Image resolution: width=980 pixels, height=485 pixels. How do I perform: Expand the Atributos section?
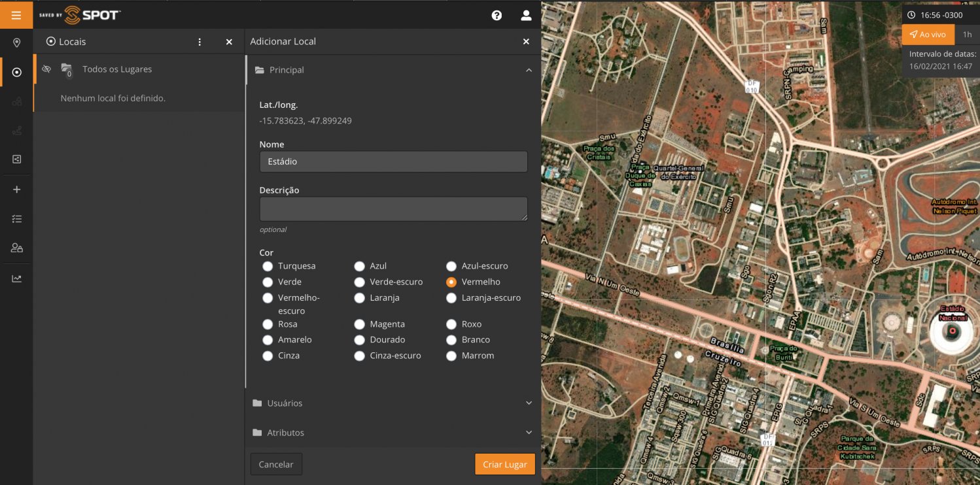529,433
